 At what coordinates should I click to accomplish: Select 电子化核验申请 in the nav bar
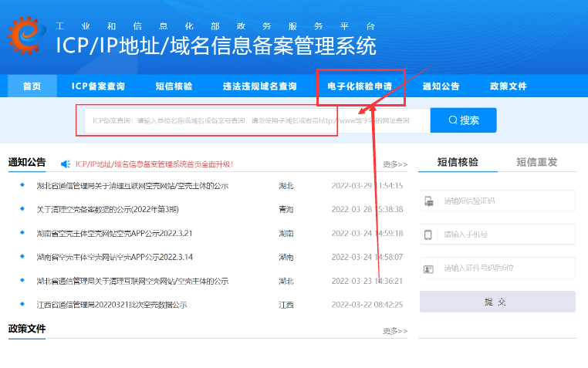click(x=360, y=86)
